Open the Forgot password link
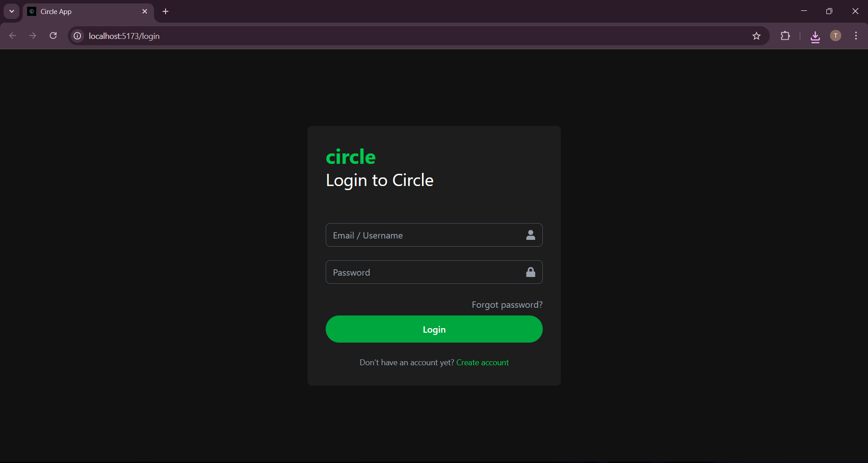 tap(507, 304)
